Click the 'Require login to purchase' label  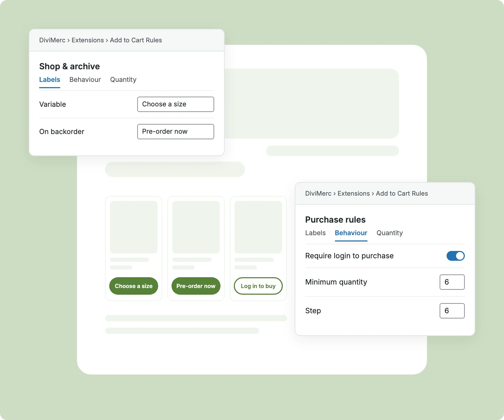coord(349,256)
